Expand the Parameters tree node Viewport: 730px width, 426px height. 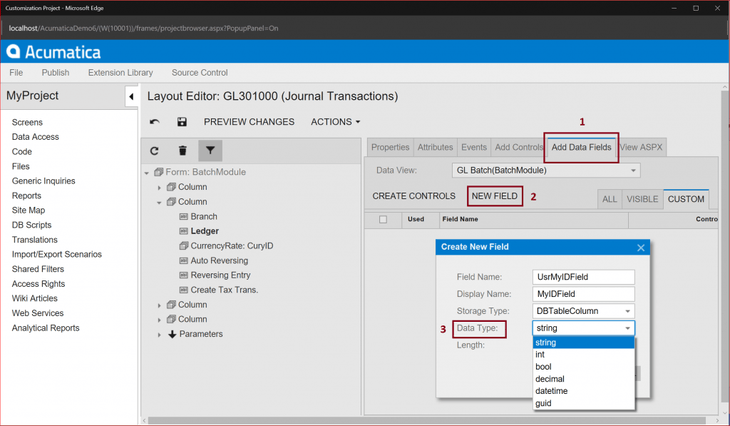click(x=159, y=335)
